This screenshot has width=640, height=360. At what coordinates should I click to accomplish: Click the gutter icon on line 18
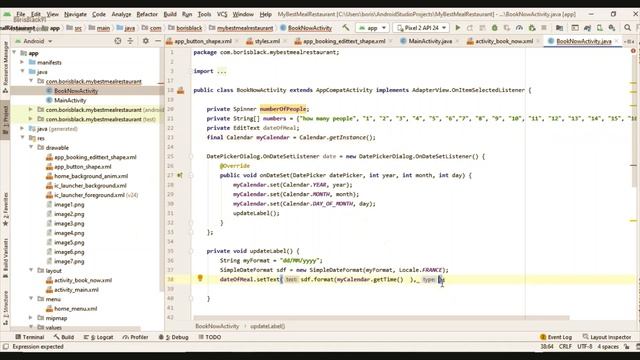180,90
